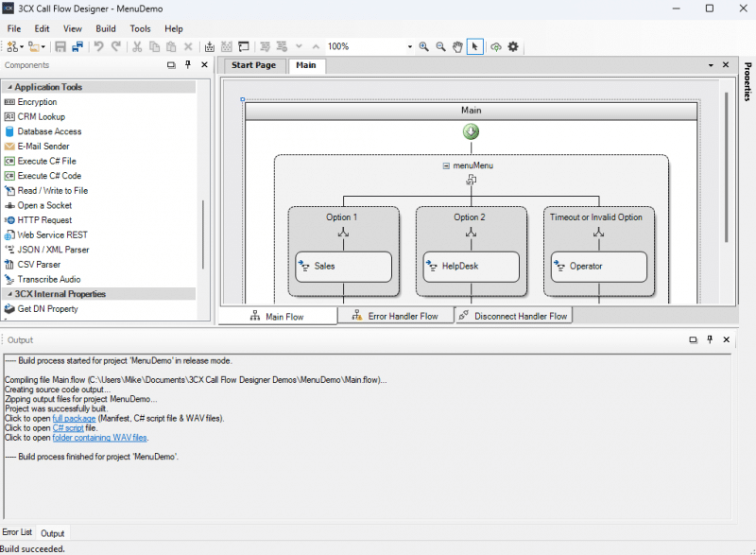Click the down chevron in the toolbar
Screen dimensions: 756x555
pos(299,46)
